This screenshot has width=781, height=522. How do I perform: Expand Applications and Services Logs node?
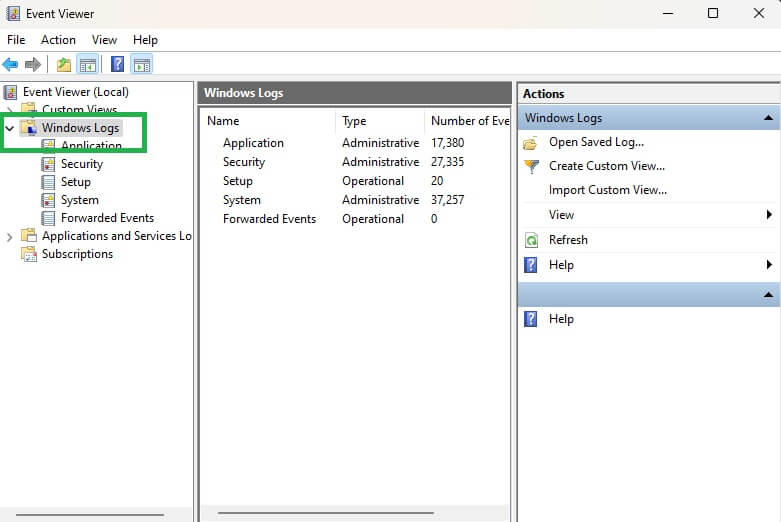coord(10,236)
